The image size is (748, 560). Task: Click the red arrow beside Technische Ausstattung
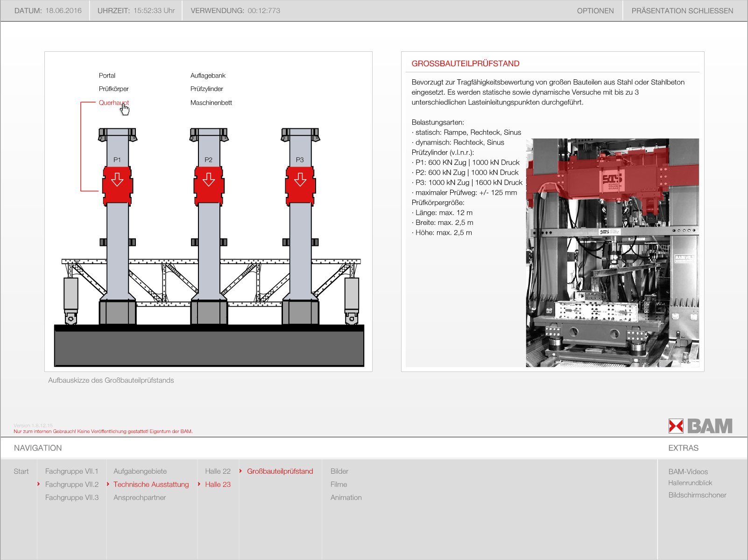(x=108, y=484)
